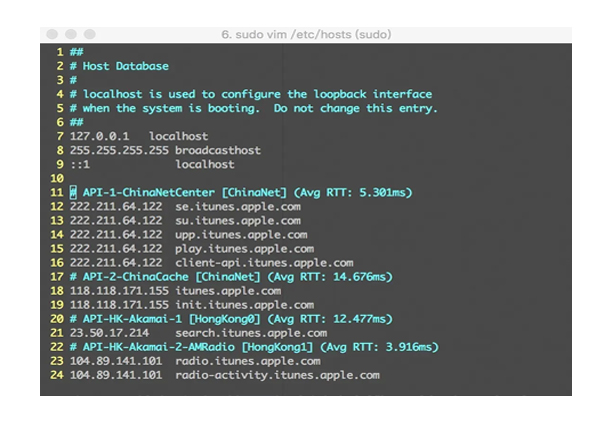
Task: Click the '::1' IPv6 loopback entry
Action: tap(80, 164)
